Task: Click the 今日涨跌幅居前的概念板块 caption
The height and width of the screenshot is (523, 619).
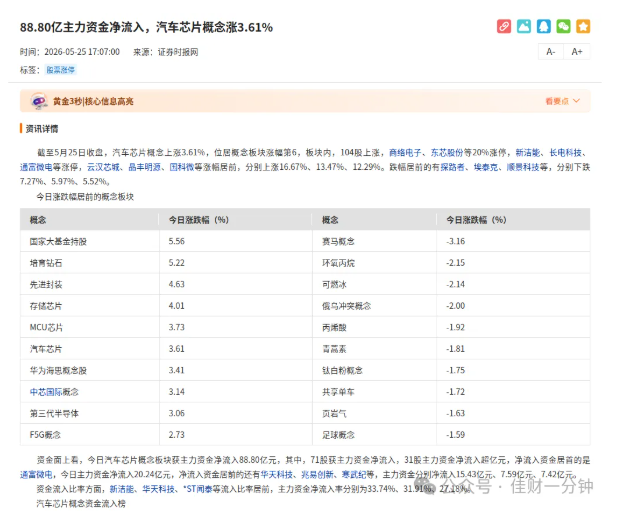Action: (85, 197)
